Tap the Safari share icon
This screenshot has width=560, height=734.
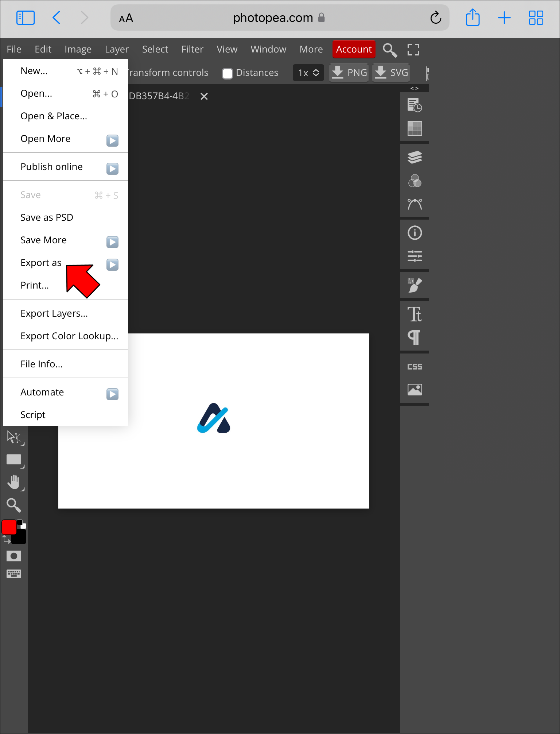472,18
